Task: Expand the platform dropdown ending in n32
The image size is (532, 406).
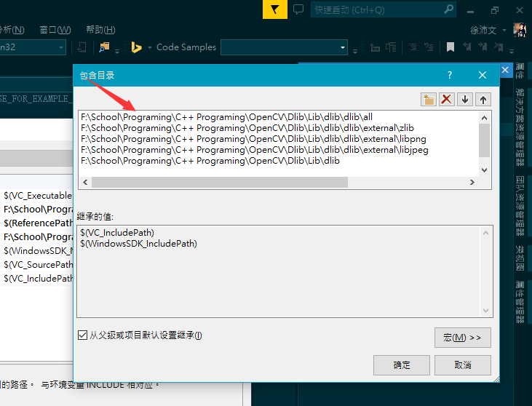Action: click(60, 47)
